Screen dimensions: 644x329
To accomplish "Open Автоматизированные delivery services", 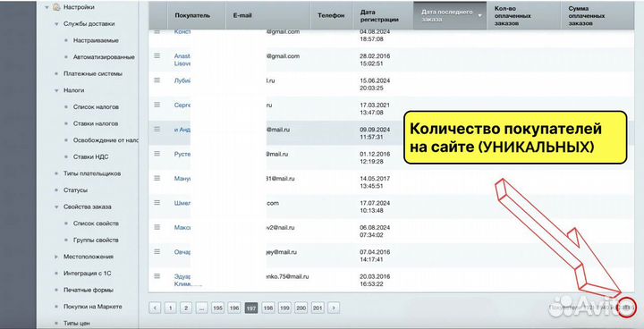I will (x=104, y=57).
